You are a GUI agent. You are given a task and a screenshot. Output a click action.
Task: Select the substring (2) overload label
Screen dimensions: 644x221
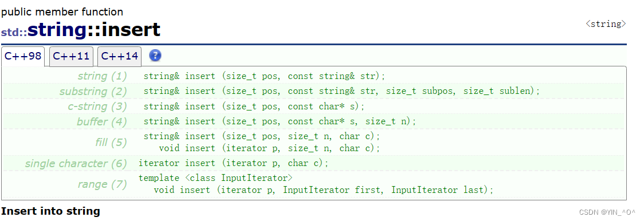[x=93, y=91]
